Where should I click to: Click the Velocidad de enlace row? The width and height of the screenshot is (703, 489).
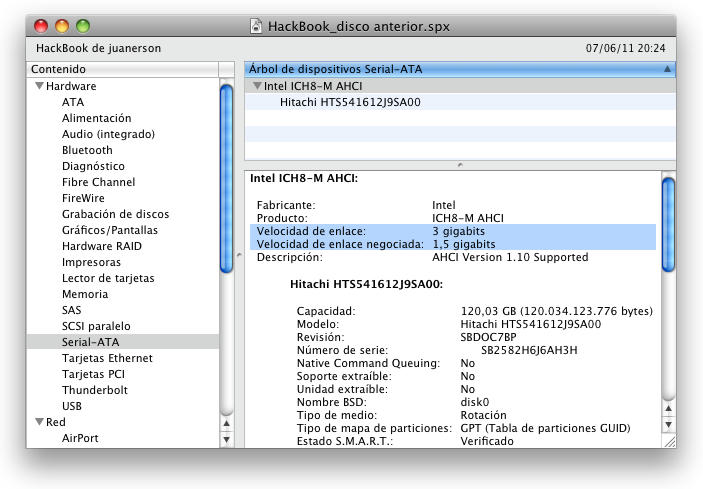tap(453, 231)
